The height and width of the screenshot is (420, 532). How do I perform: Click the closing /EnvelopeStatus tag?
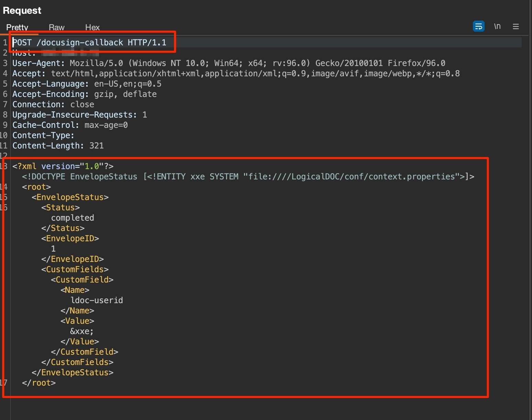click(73, 373)
